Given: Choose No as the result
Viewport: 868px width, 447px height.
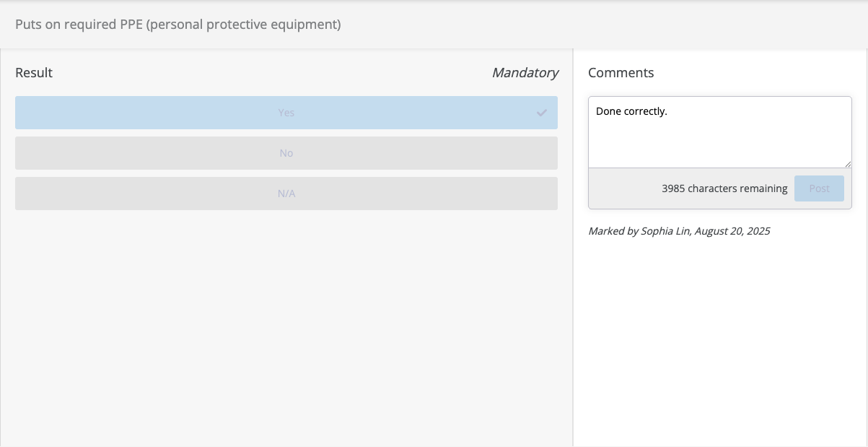Looking at the screenshot, I should [286, 153].
